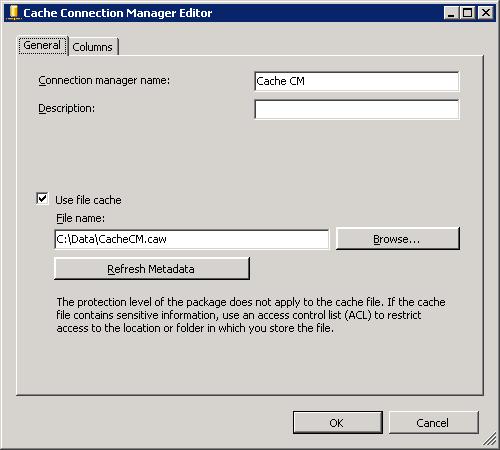Minimize the Cache Connection Manager Editor window
Image resolution: width=500 pixels, height=450 pixels.
[x=451, y=13]
